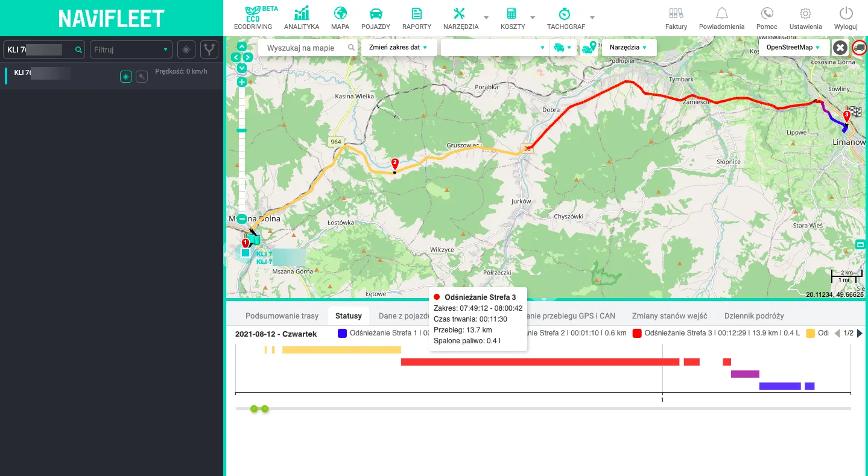Click the route fork icon in sidebar header
The width and height of the screenshot is (868, 476).
(x=209, y=50)
